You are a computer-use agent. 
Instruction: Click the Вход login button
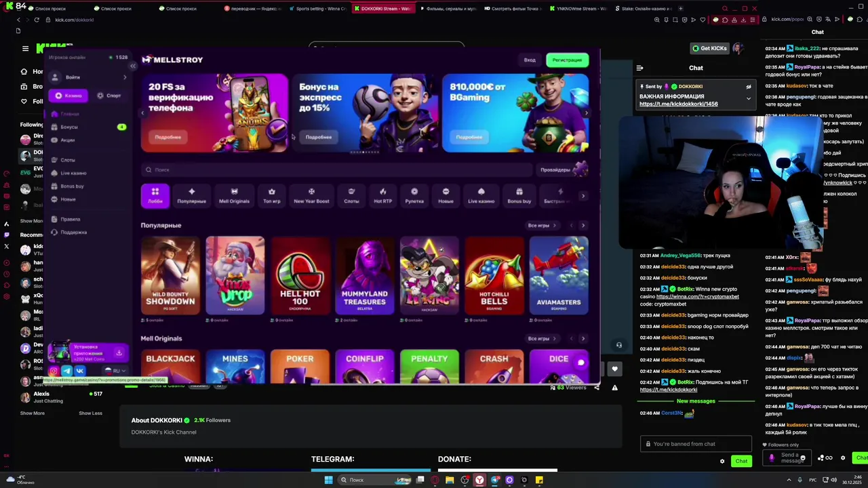click(x=530, y=60)
